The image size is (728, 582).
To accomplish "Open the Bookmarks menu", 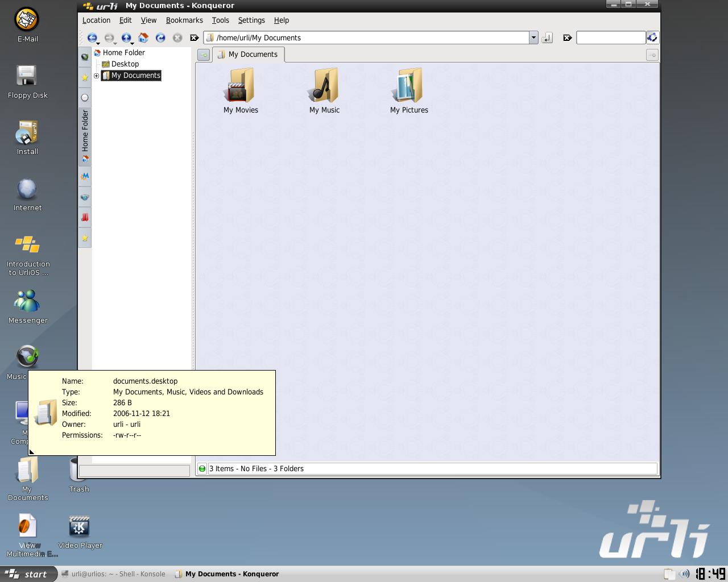I will point(184,20).
